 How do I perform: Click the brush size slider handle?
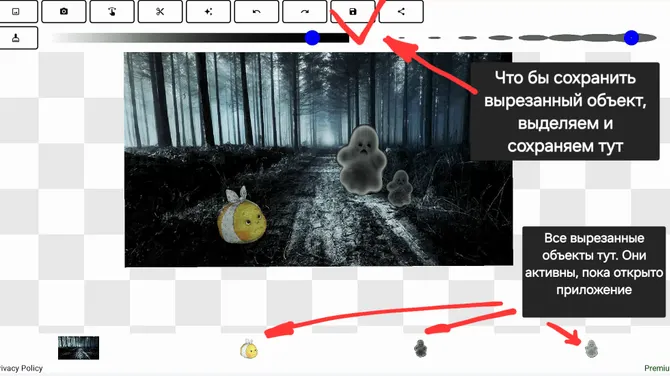coord(631,38)
